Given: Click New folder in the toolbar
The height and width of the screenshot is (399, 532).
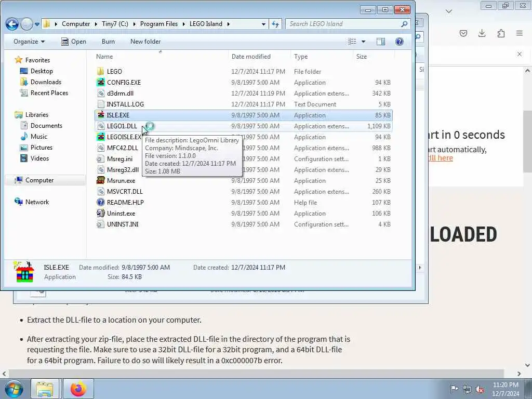Looking at the screenshot, I should tap(145, 42).
